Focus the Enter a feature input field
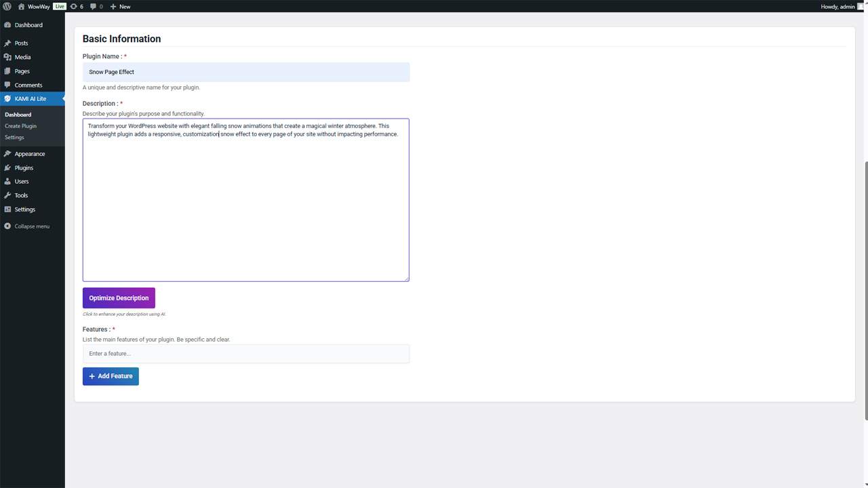Image resolution: width=868 pixels, height=488 pixels. 245,354
